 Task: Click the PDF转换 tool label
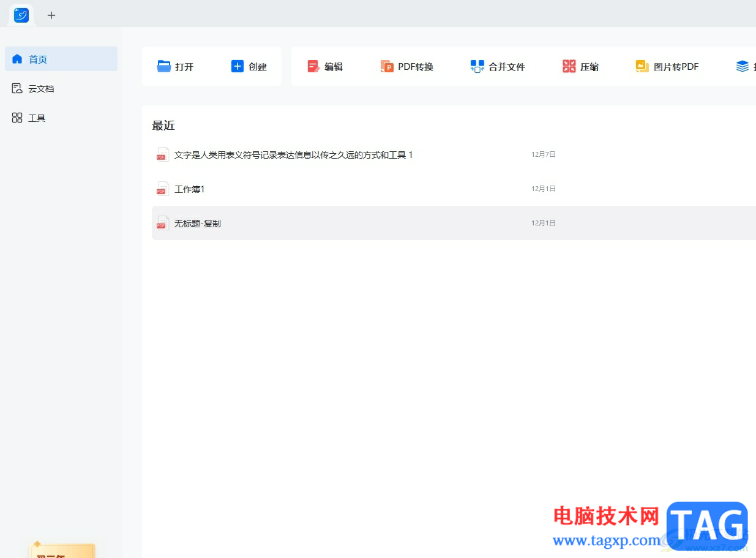coord(416,67)
